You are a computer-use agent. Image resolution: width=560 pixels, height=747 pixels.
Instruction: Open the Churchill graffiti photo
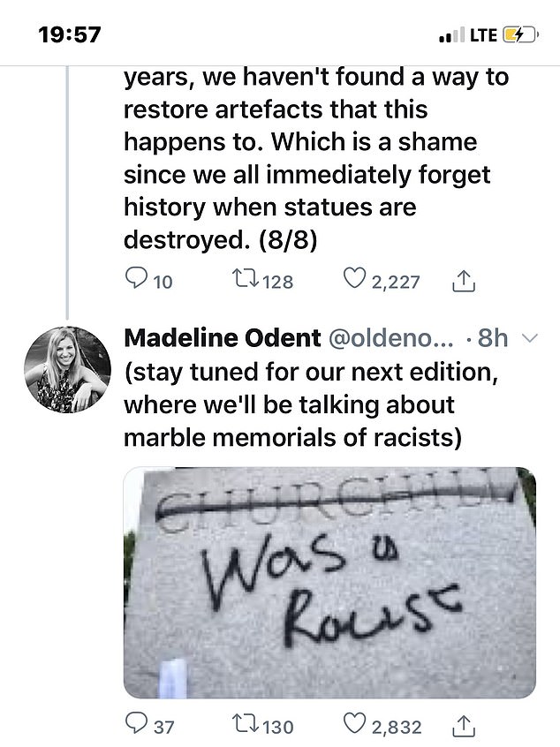329,582
